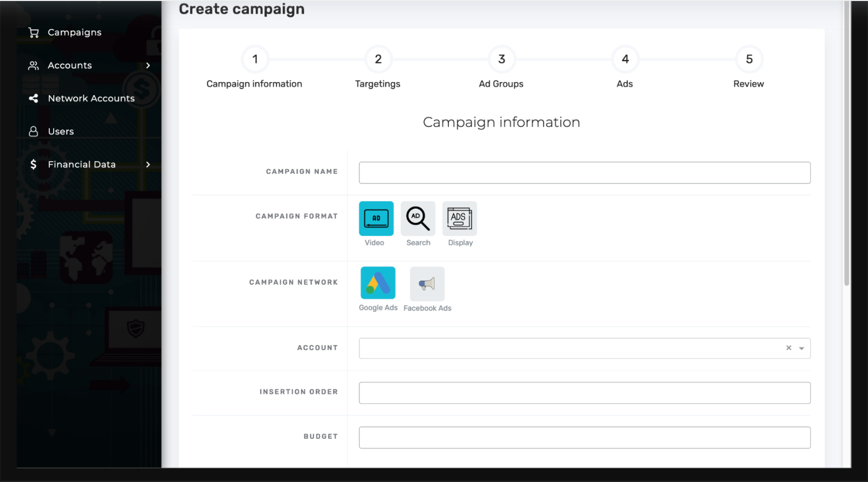
Task: Select the Search campaign format
Action: click(418, 218)
